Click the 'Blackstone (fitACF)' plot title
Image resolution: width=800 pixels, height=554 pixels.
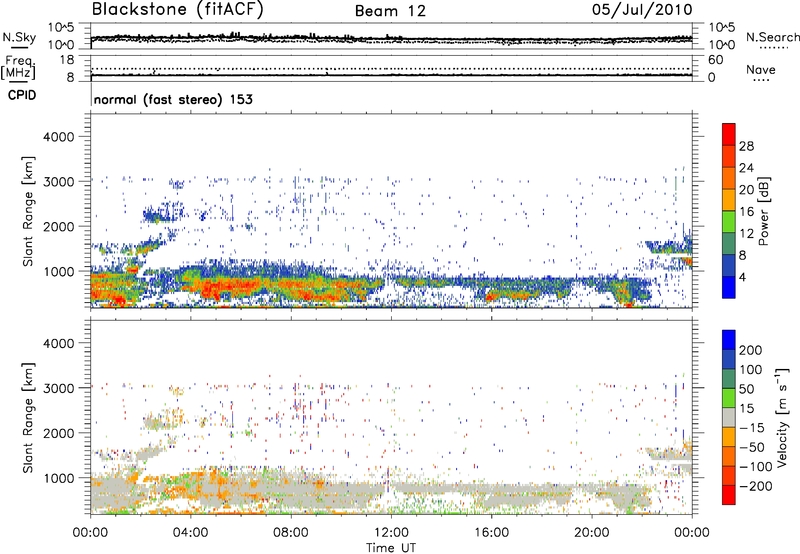[178, 9]
